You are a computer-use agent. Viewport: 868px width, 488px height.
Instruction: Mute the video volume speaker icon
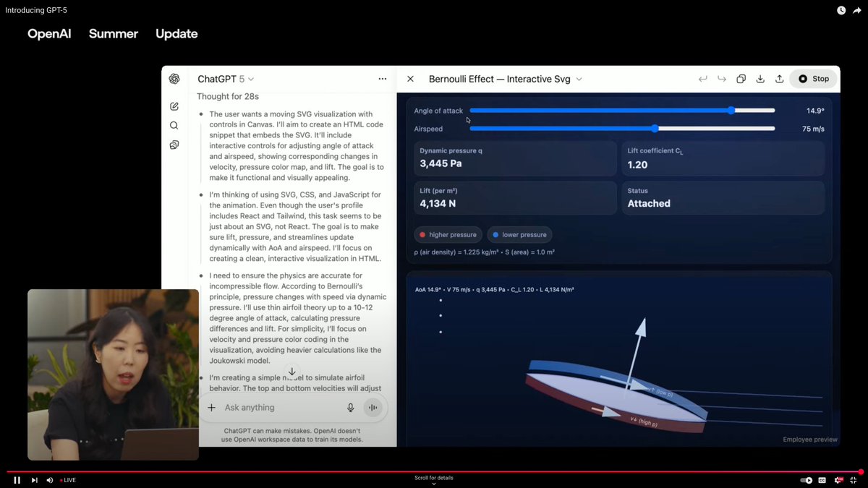click(50, 480)
